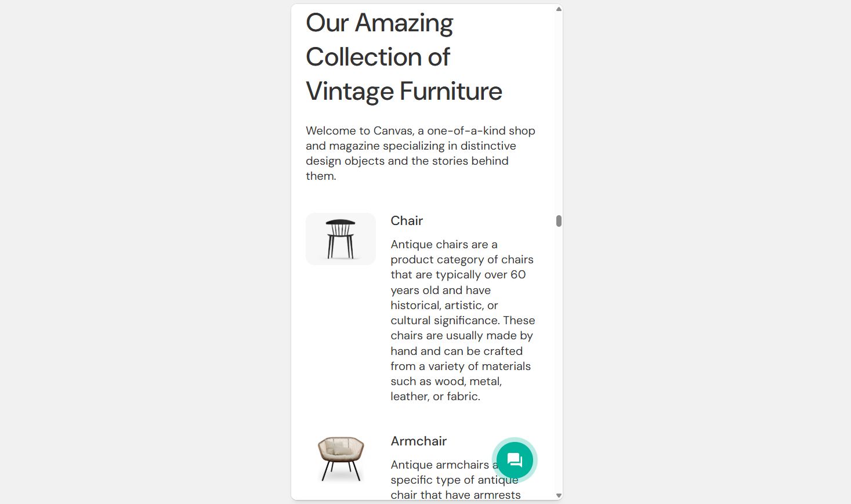This screenshot has width=851, height=504.
Task: Click the scroll down arrow
Action: pos(559,495)
